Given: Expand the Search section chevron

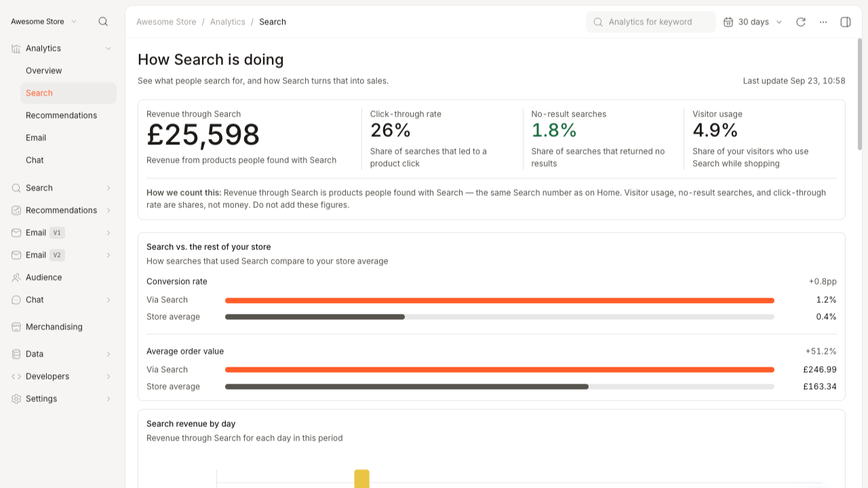Looking at the screenshot, I should pyautogui.click(x=108, y=188).
